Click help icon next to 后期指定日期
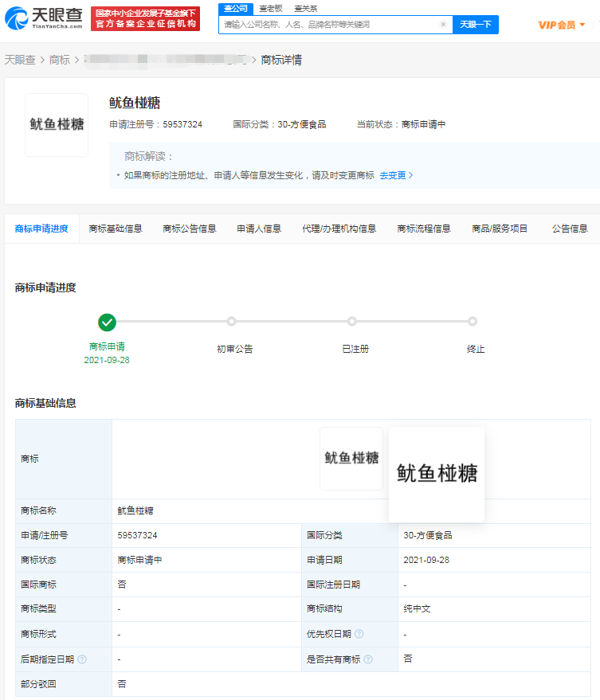Screen dimensions: 600x700 [x=82, y=659]
